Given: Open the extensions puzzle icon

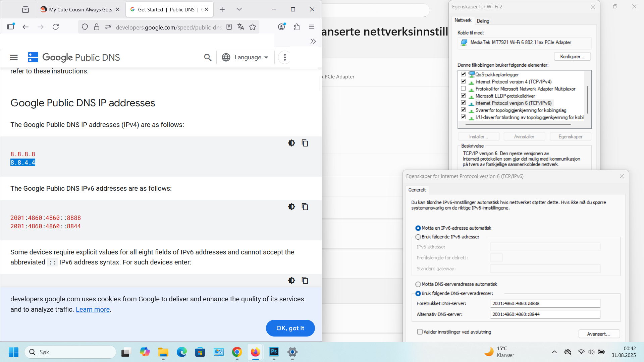Looking at the screenshot, I should (x=297, y=27).
